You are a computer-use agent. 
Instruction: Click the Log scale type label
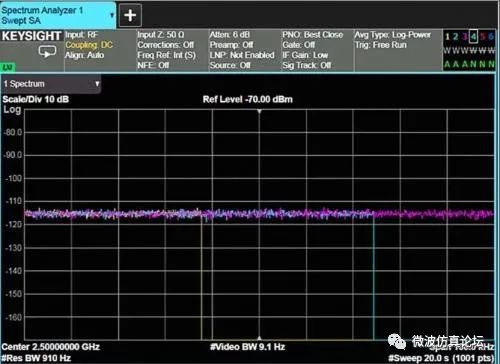pos(12,110)
